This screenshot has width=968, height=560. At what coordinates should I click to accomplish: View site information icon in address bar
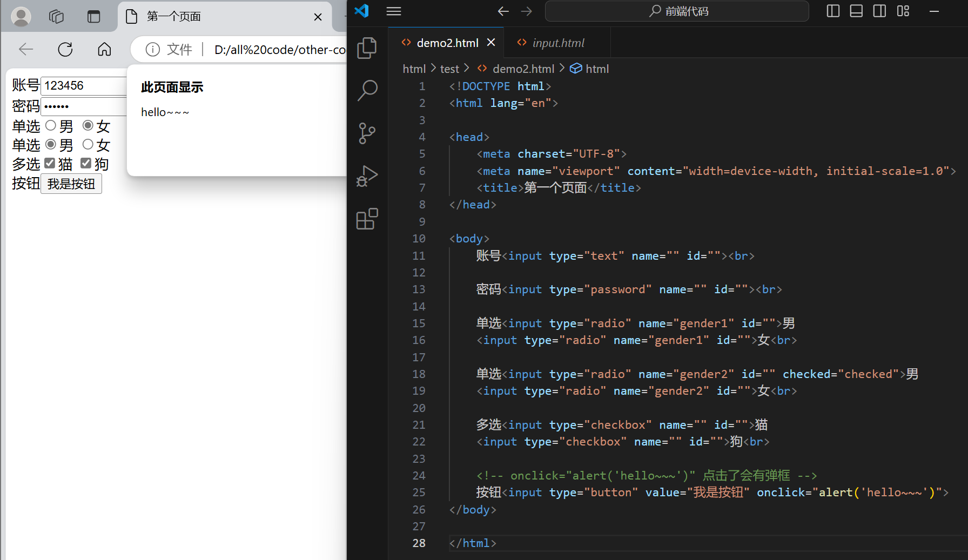point(153,50)
